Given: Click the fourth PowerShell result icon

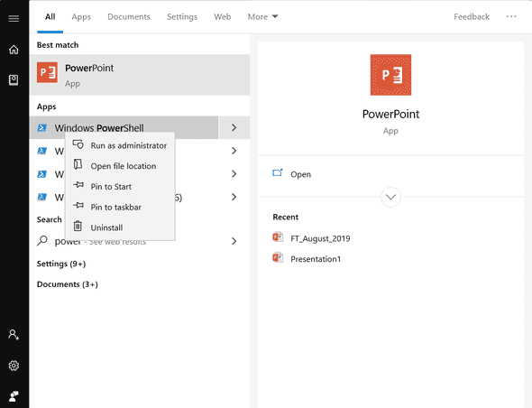Looking at the screenshot, I should [42, 197].
